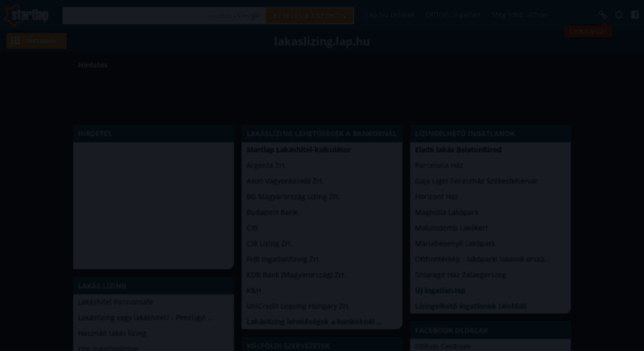Viewport: 644px width, 351px height.
Task: Open the Facebook icon in header
Action: 635,15
